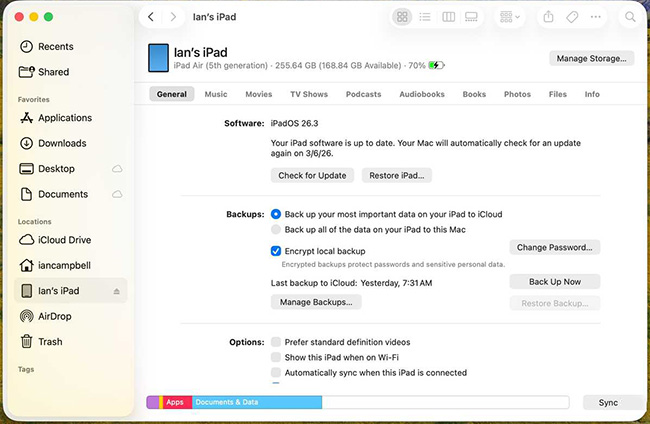Click the Back Up Now button
The image size is (650, 424).
click(x=555, y=282)
